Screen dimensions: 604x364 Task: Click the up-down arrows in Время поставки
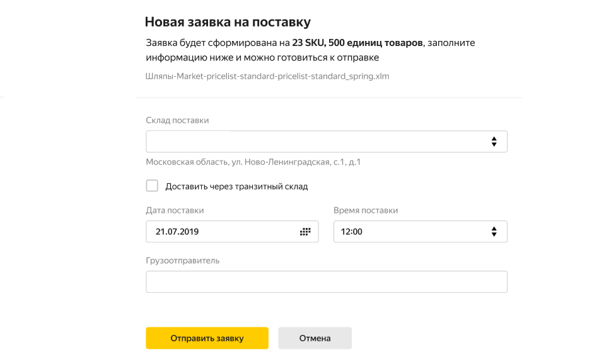[494, 232]
